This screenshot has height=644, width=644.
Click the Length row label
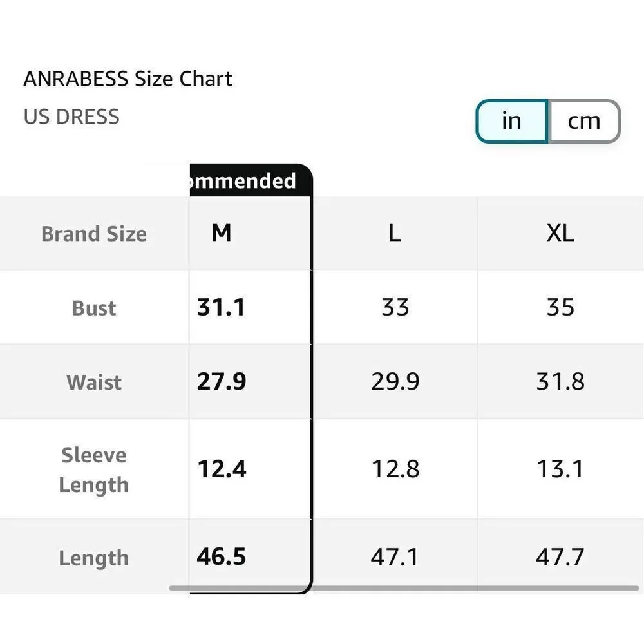[94, 557]
